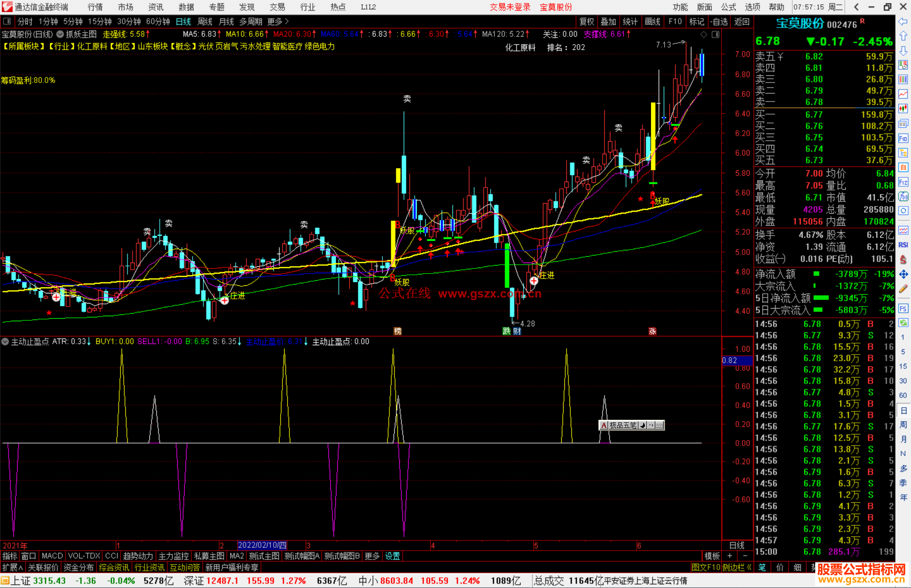The height and width of the screenshot is (588, 911).
Task: Switch to the MACD indicator tab
Action: point(52,556)
